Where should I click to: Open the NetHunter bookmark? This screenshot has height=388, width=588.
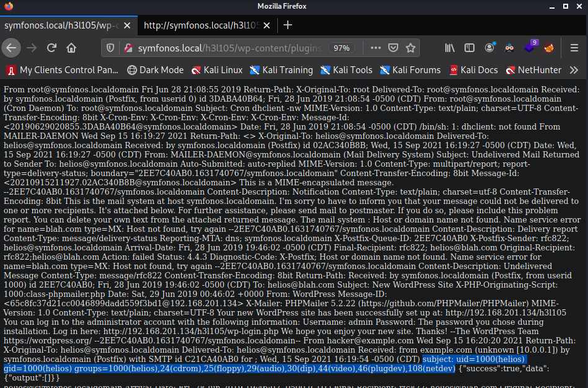[x=533, y=70]
